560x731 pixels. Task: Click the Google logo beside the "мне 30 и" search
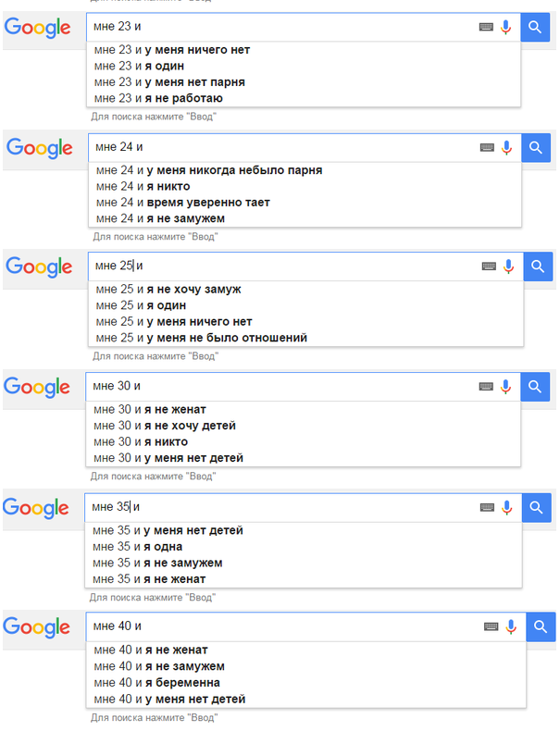[x=38, y=387]
